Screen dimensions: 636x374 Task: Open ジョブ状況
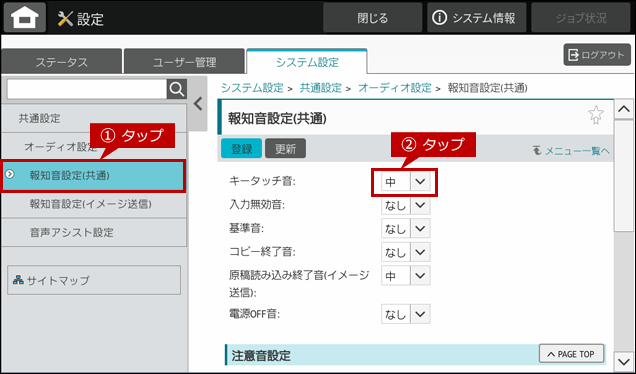pos(581,17)
